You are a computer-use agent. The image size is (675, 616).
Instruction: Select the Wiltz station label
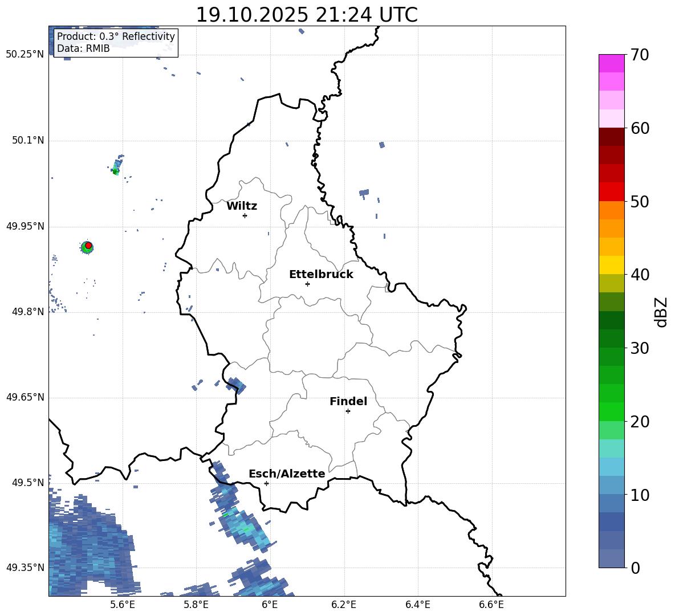click(242, 206)
